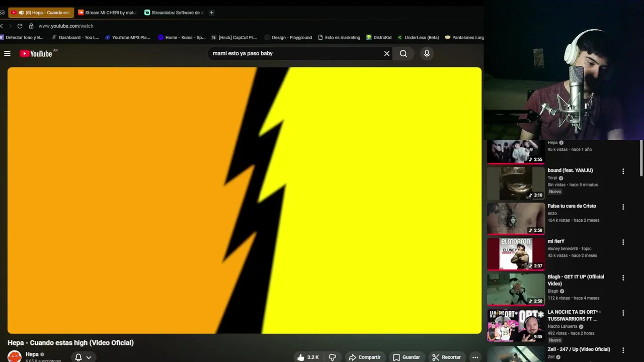Open the Torpi channel name
Viewport: 644px width, 362px height.
click(552, 178)
